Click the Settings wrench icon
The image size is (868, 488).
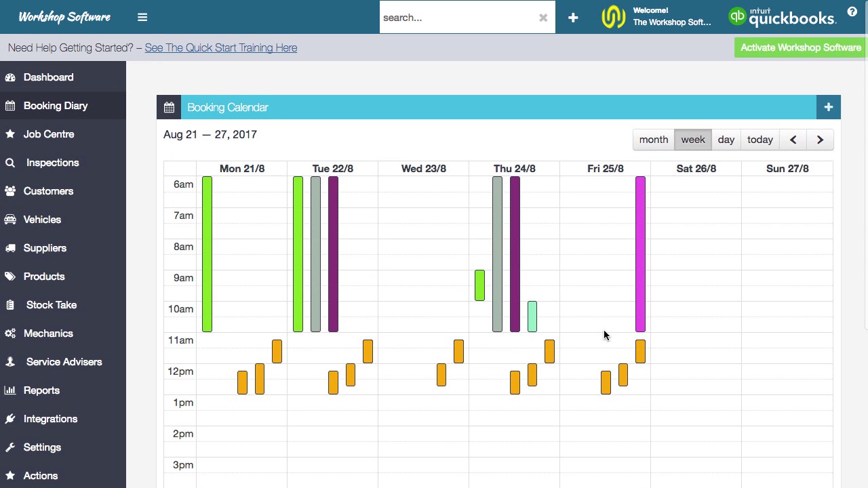[10, 447]
